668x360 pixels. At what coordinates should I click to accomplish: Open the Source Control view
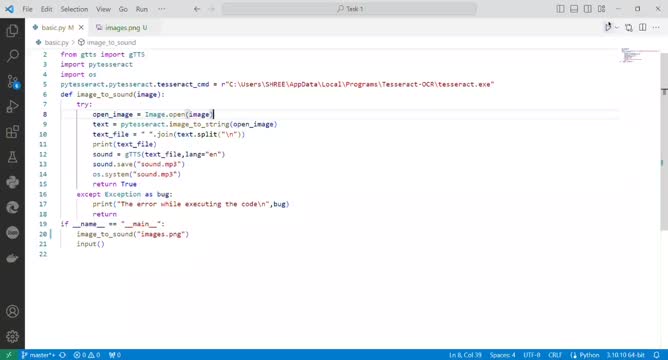tap(12, 81)
